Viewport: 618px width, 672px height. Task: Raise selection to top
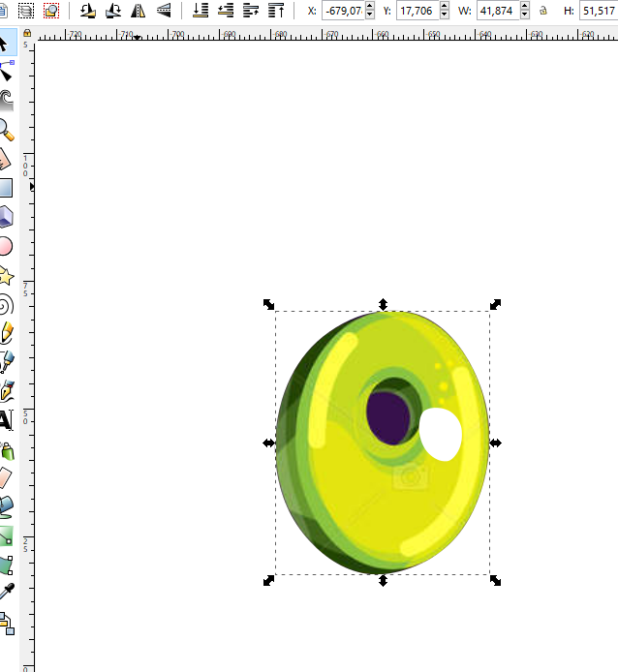(x=277, y=11)
